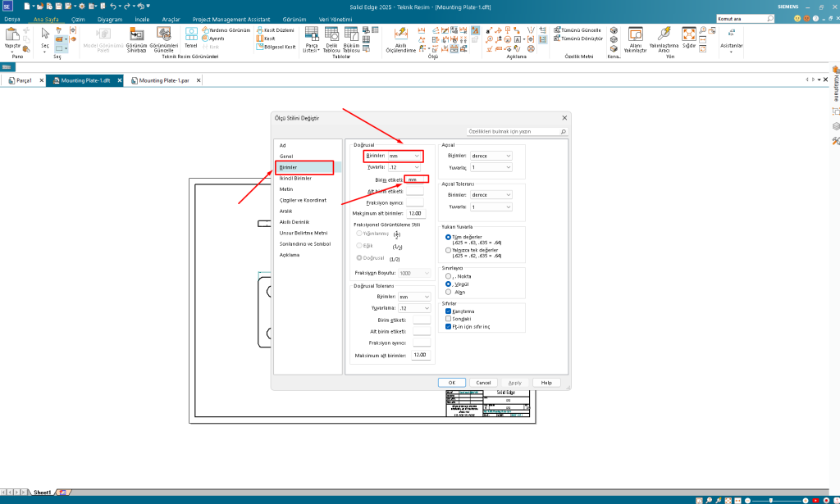
Task: Click the Yakınlaştırma Aracı icon
Action: tap(664, 37)
